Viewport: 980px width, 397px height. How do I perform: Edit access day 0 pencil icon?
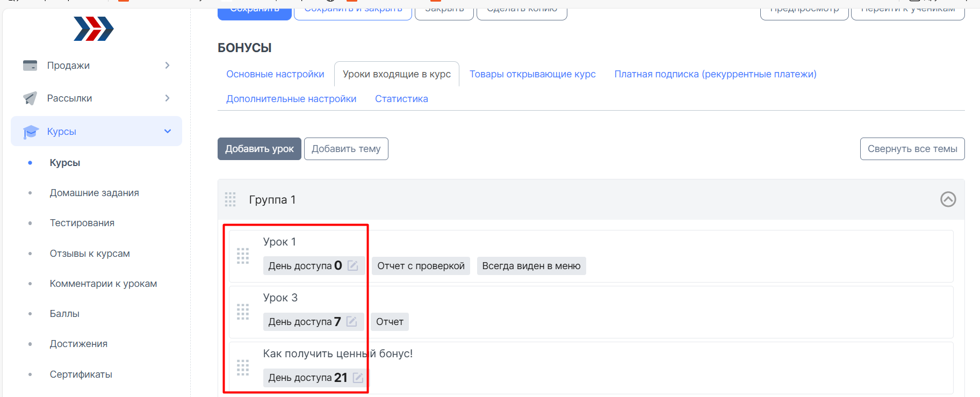tap(353, 265)
